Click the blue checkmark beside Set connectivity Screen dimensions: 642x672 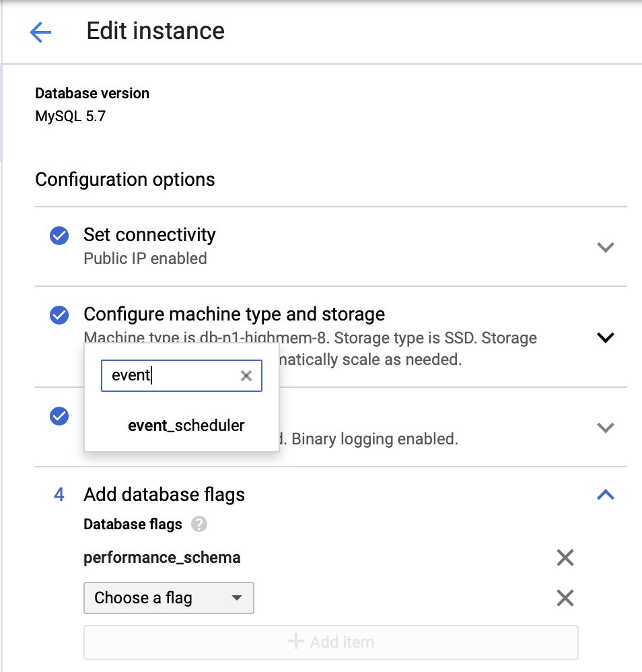click(59, 235)
